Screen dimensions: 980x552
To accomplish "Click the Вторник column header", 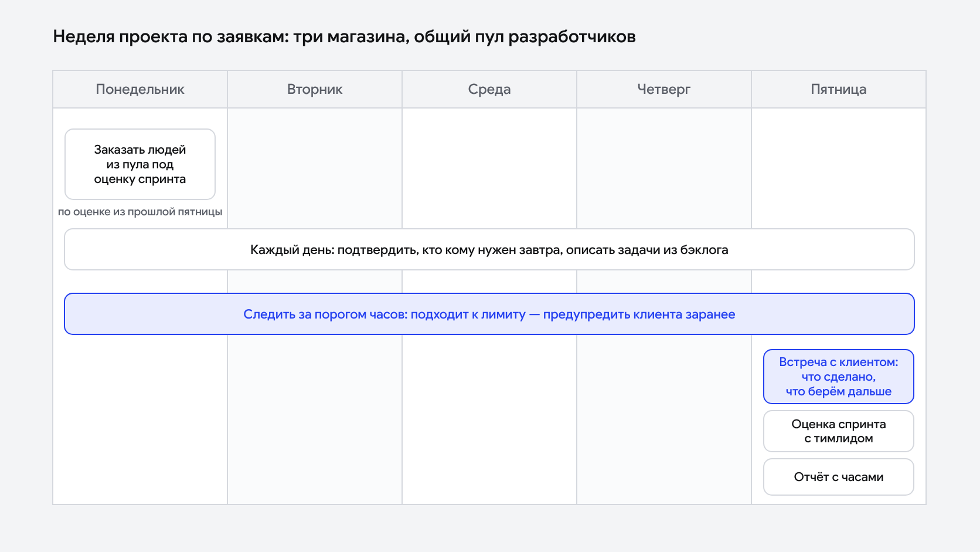I will point(315,89).
